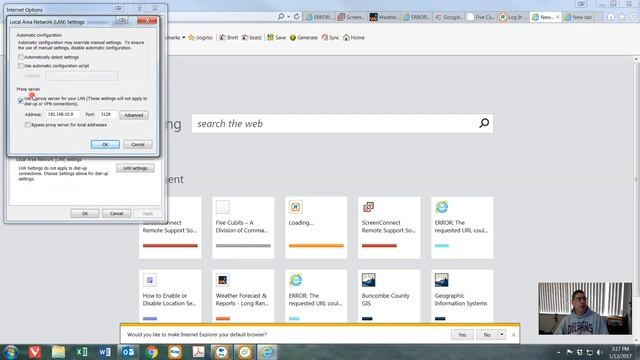Open Excel from the taskbar
Screen dimensions: 640x360
pyautogui.click(x=82, y=352)
